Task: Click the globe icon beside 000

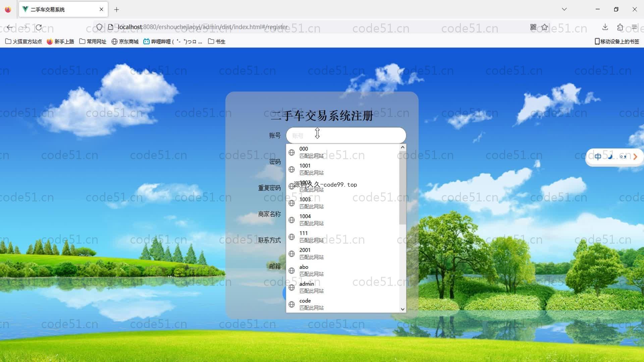Action: tap(291, 153)
